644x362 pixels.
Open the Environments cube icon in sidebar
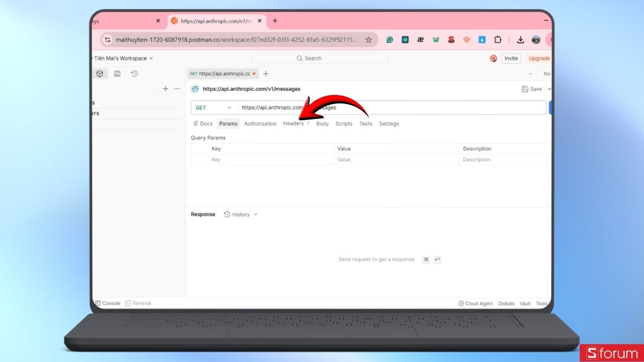click(x=100, y=73)
